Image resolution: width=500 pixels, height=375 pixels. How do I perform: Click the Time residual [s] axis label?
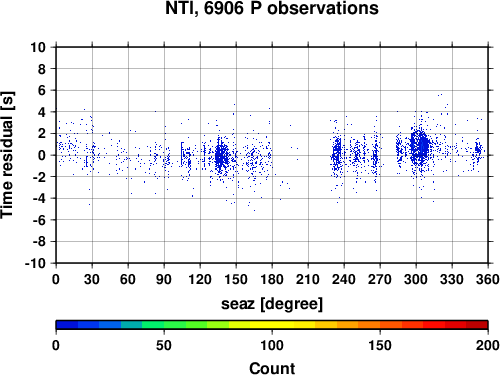[x=7, y=155]
